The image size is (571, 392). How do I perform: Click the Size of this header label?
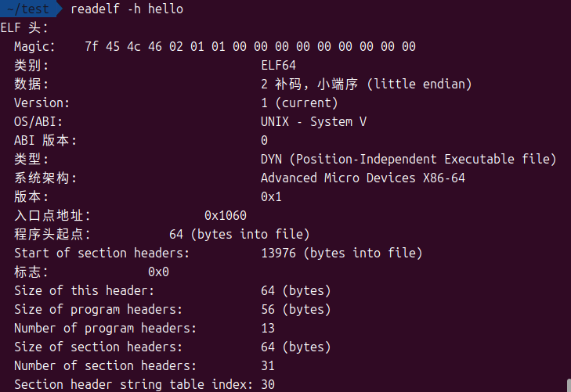click(x=84, y=290)
